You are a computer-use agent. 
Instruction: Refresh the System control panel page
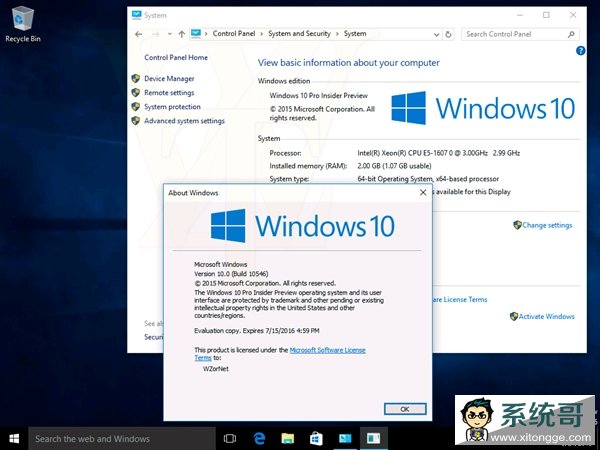(x=448, y=34)
